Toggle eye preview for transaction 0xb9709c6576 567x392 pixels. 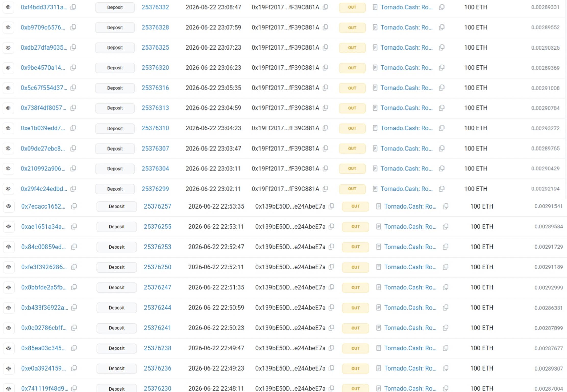[x=8, y=27]
